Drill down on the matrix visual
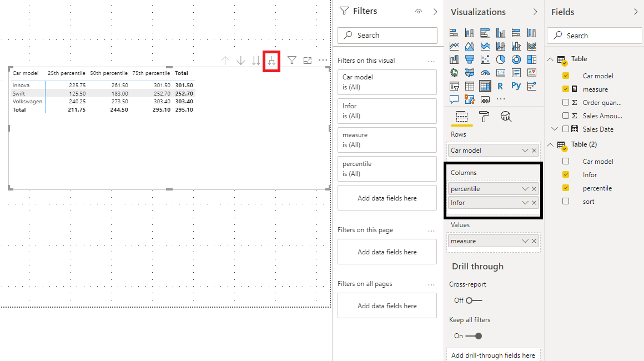 pyautogui.click(x=241, y=61)
